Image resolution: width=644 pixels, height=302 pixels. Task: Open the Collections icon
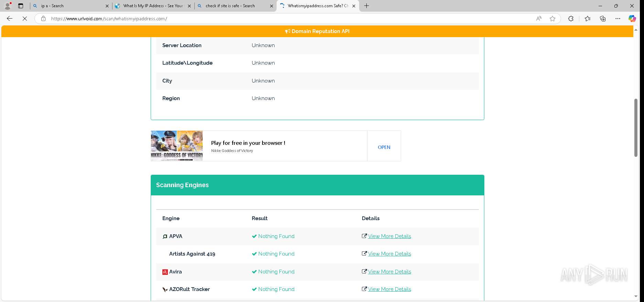[603, 19]
